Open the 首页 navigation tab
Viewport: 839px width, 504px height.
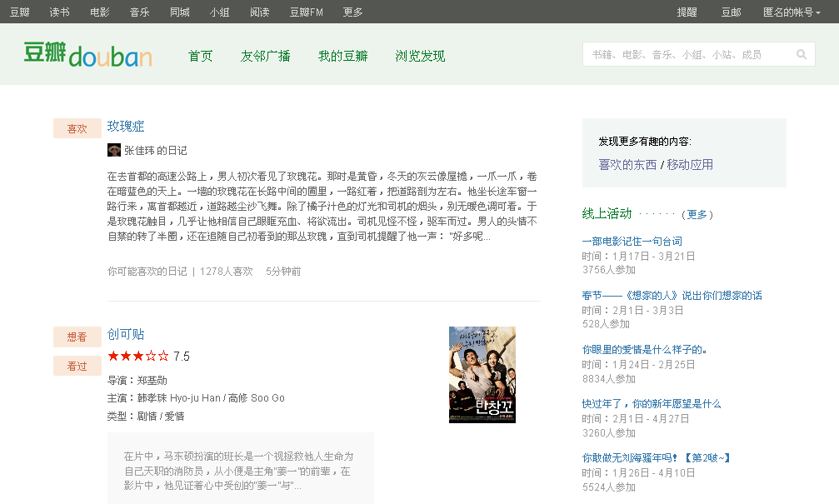[x=200, y=56]
